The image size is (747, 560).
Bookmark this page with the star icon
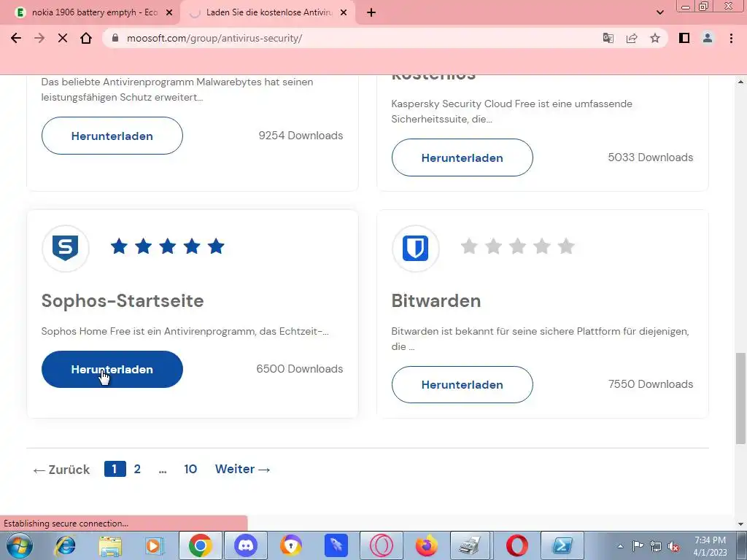pyautogui.click(x=655, y=38)
